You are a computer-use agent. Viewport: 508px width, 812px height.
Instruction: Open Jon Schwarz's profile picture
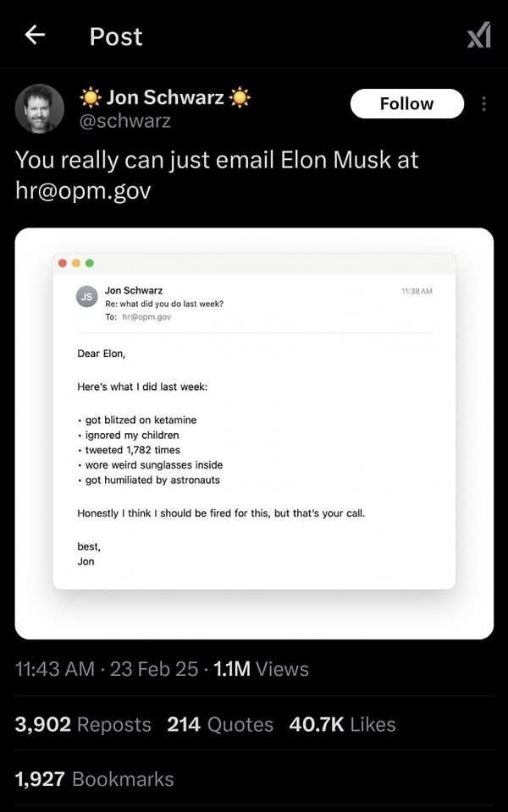[x=40, y=109]
